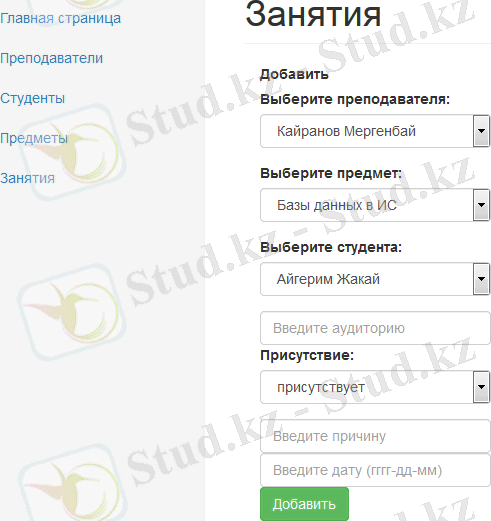Image resolution: width=491 pixels, height=521 pixels.
Task: Open the Студенты sidebar link
Action: [32, 98]
